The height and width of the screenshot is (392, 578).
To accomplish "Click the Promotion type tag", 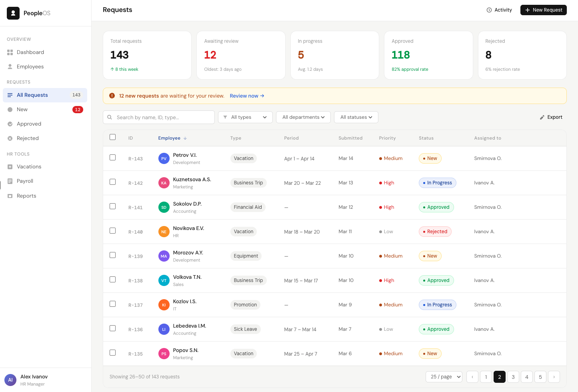I will (x=245, y=305).
